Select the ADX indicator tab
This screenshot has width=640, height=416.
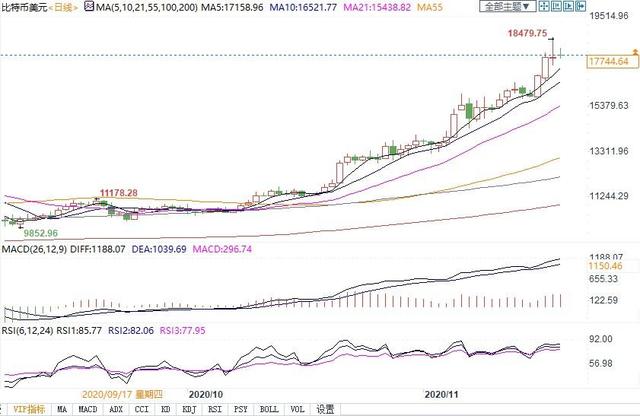tap(116, 409)
